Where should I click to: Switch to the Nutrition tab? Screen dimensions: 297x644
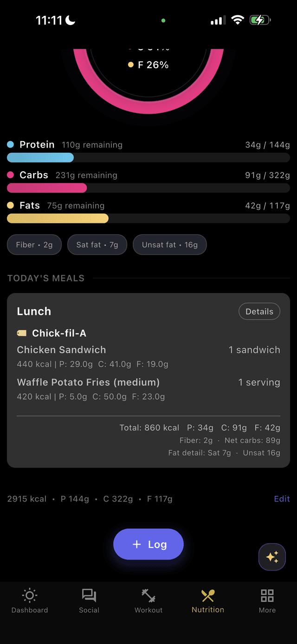pyautogui.click(x=207, y=601)
